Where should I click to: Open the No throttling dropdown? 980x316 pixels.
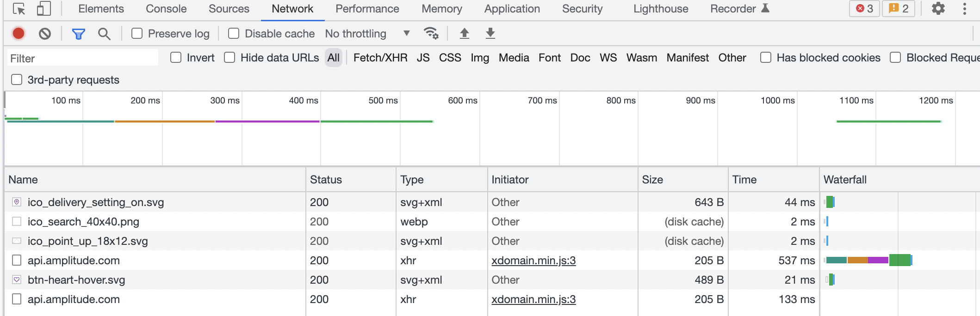[367, 34]
